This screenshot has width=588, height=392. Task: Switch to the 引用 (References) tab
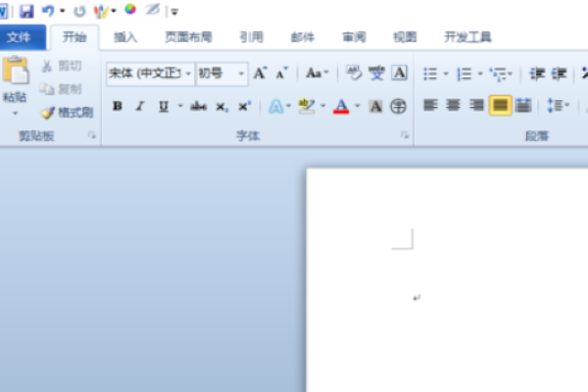252,37
